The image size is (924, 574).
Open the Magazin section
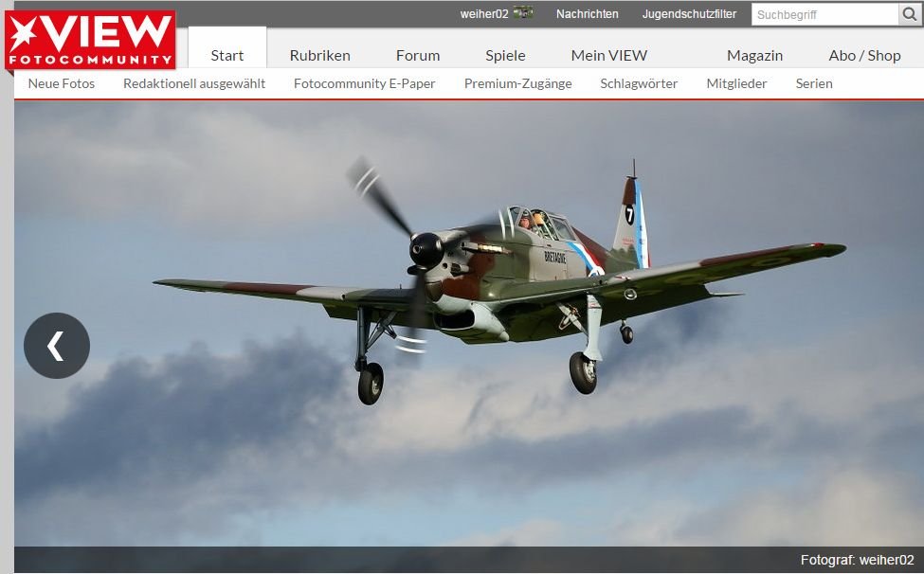(754, 55)
